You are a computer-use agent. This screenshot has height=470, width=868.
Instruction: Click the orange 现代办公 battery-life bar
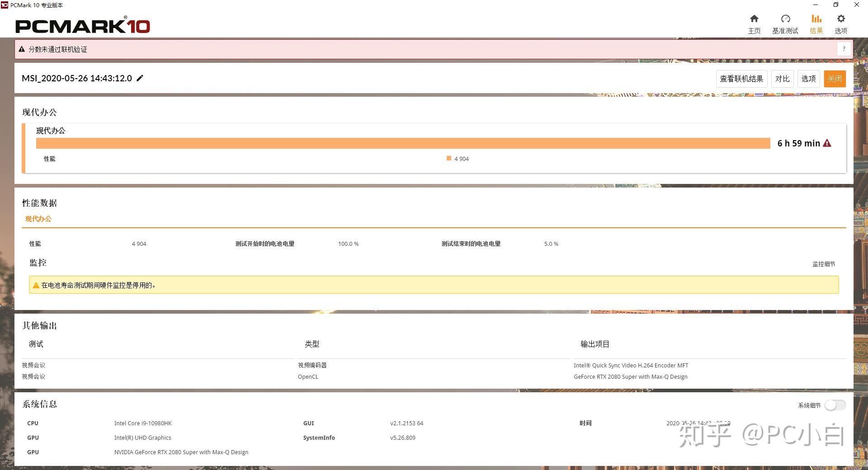pos(403,143)
